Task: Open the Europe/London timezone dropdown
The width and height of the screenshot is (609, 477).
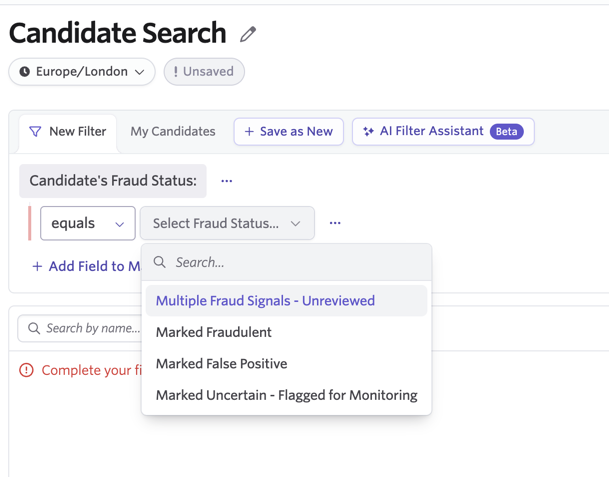Action: 82,72
